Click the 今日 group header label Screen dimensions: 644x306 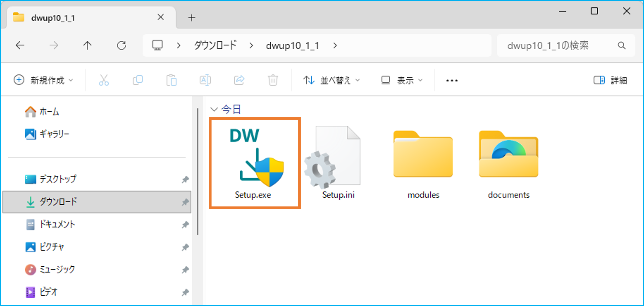tap(231, 109)
